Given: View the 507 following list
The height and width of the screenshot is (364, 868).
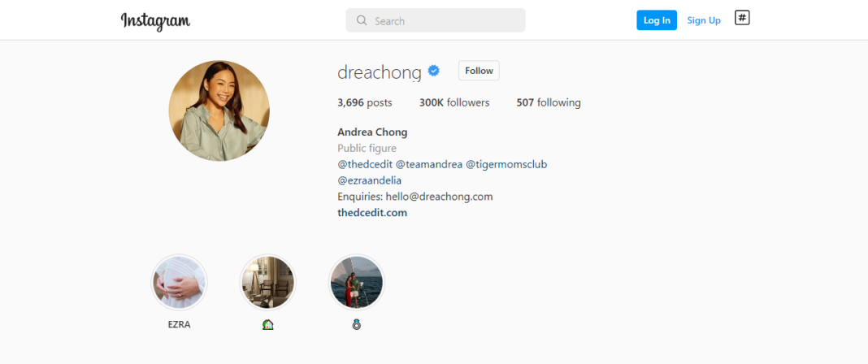Looking at the screenshot, I should 549,103.
